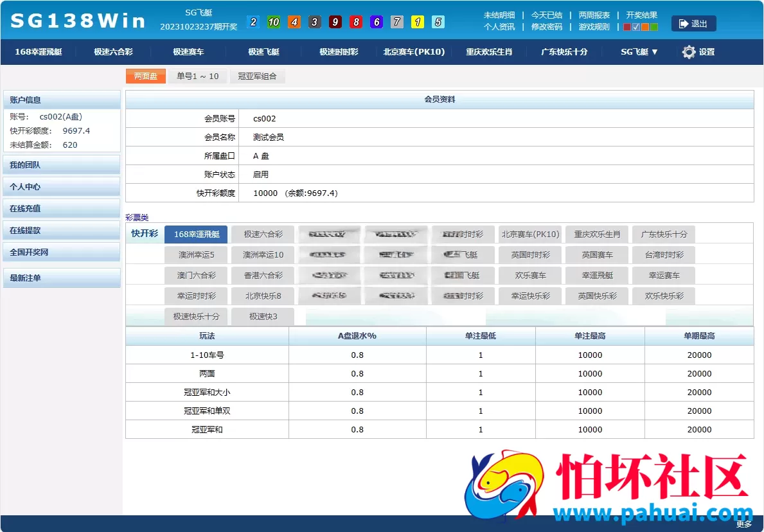764x532 pixels.
Task: Select the orange theme color swatch
Action: tap(644, 27)
